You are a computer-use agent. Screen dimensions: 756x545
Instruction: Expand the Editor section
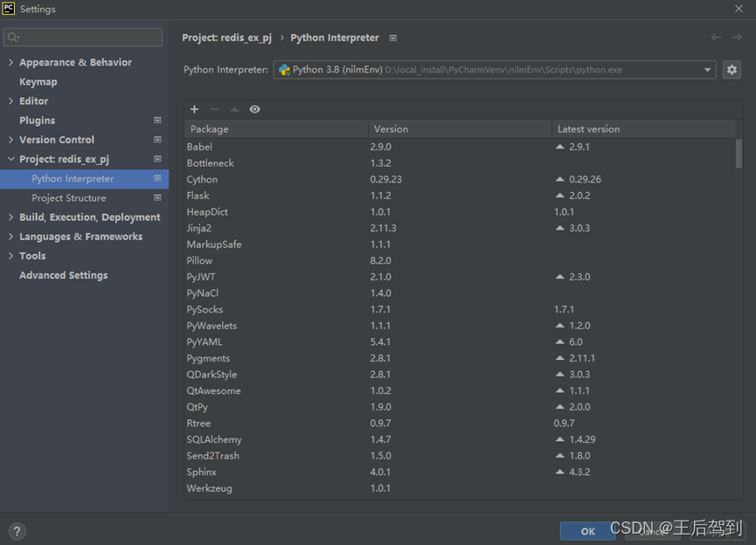pos(10,100)
